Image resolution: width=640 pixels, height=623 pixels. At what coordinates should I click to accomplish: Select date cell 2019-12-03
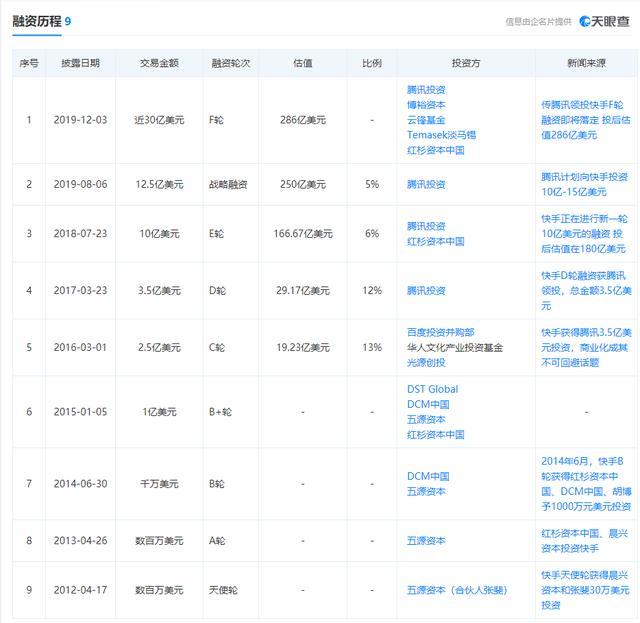[x=80, y=120]
